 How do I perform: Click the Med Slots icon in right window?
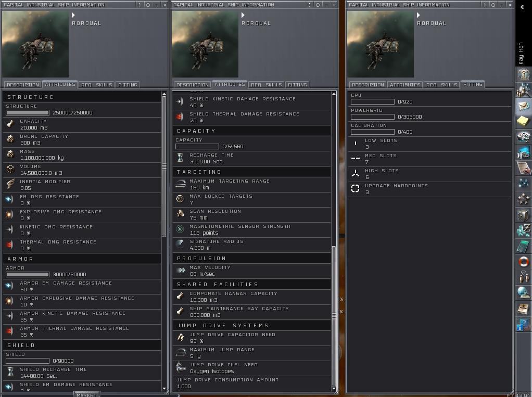[355, 158]
